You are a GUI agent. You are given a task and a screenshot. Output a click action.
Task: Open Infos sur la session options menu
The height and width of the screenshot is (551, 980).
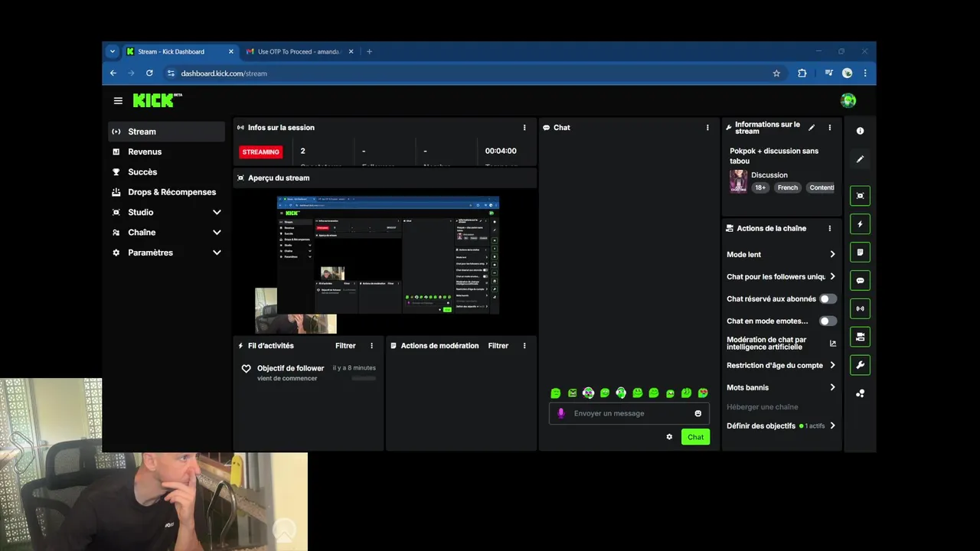pos(524,128)
